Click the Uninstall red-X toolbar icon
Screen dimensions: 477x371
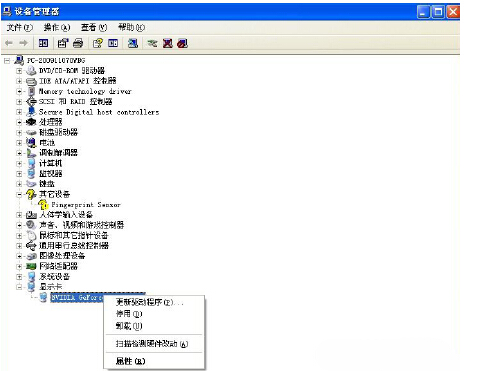click(168, 43)
